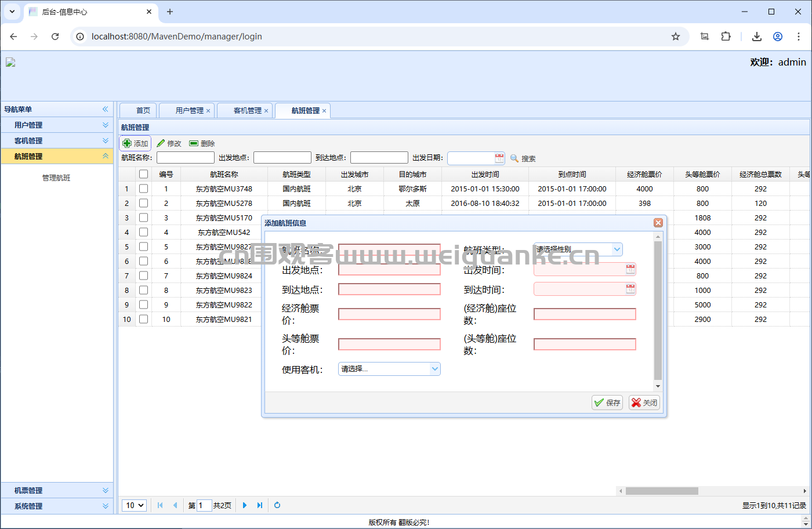
Task: Check the checkbox on row 5
Action: point(143,247)
